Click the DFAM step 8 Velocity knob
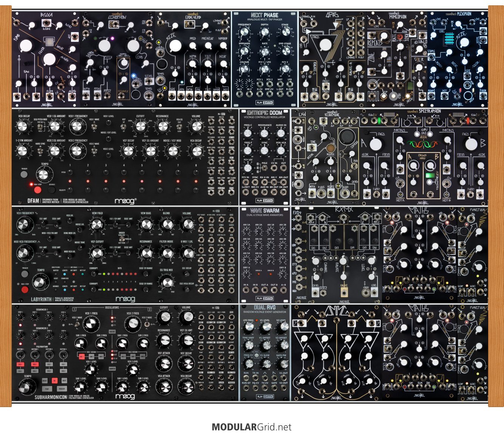504x435 pixels. pos(196,190)
